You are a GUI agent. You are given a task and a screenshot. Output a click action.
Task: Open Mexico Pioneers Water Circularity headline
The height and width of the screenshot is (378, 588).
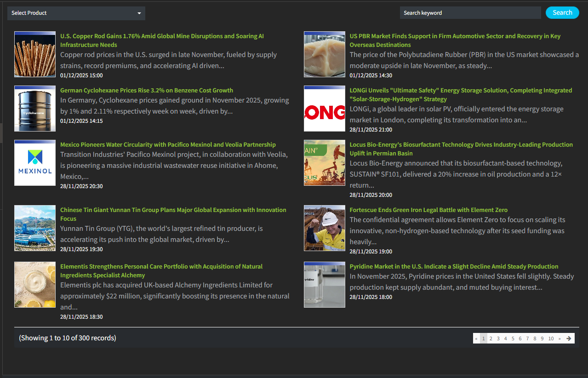pyautogui.click(x=168, y=144)
